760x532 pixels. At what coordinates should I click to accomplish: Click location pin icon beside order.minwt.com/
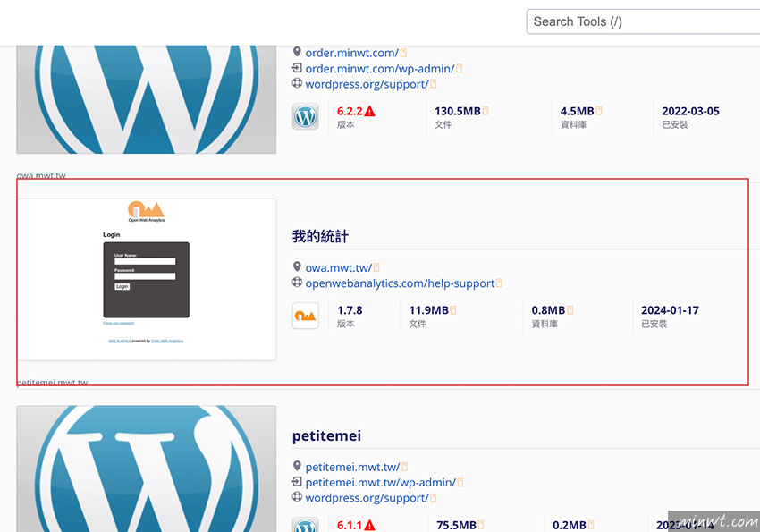point(297,51)
